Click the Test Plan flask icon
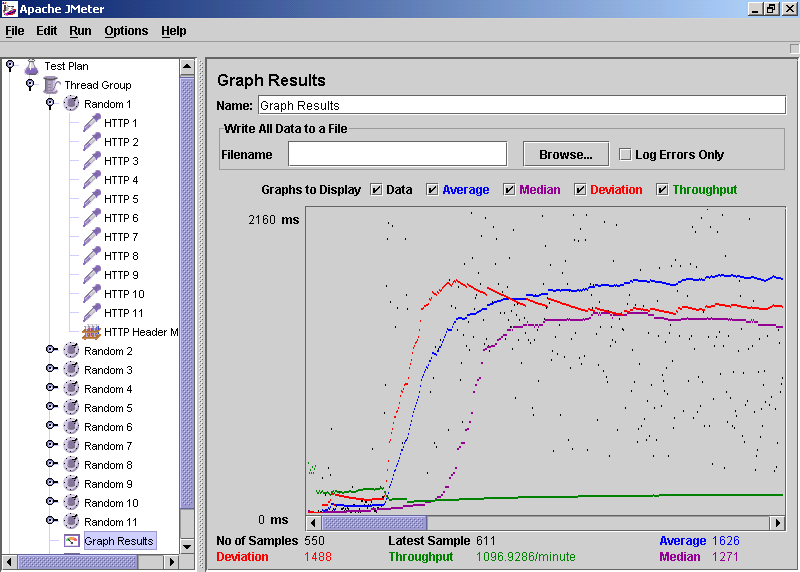 pyautogui.click(x=32, y=66)
